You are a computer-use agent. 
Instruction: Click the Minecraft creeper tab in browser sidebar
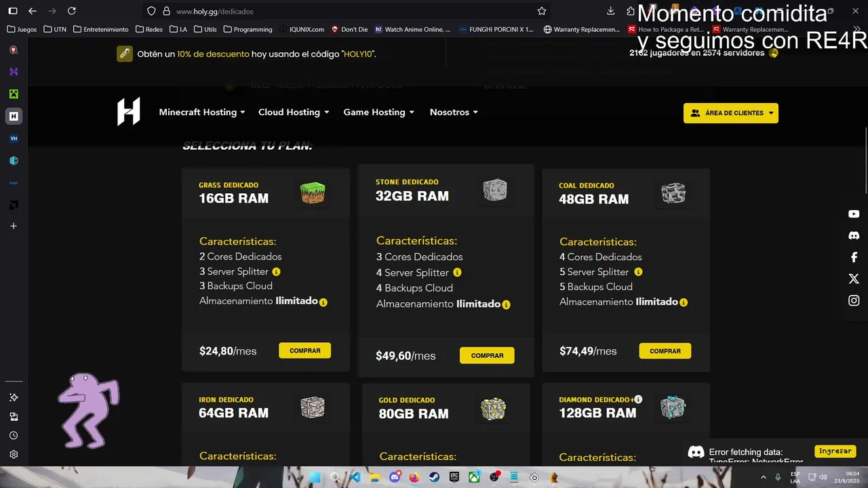click(14, 94)
